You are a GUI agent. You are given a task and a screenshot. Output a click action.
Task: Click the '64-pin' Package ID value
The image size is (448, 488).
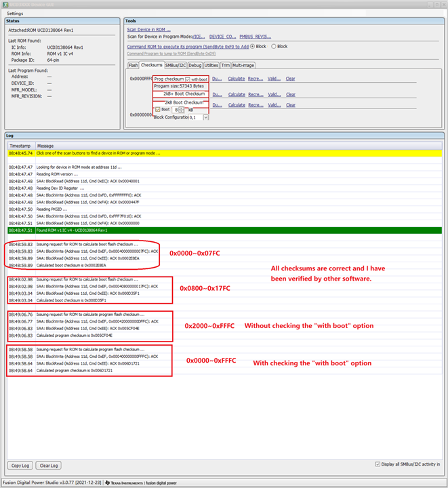(x=53, y=60)
